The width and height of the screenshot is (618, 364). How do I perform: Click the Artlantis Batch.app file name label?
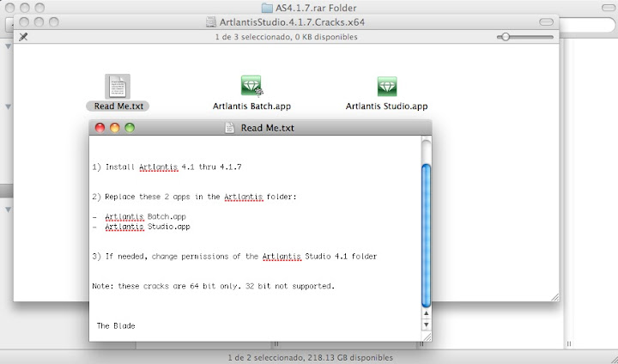click(251, 106)
